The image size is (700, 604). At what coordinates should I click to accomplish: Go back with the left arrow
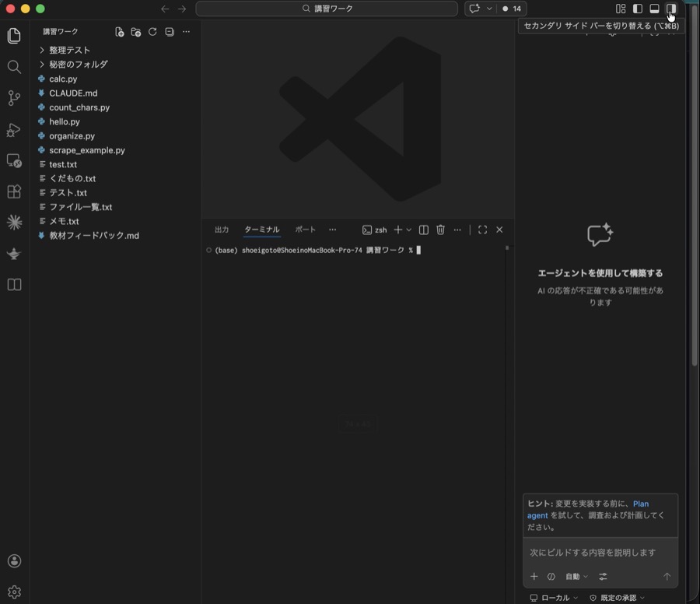pos(165,9)
